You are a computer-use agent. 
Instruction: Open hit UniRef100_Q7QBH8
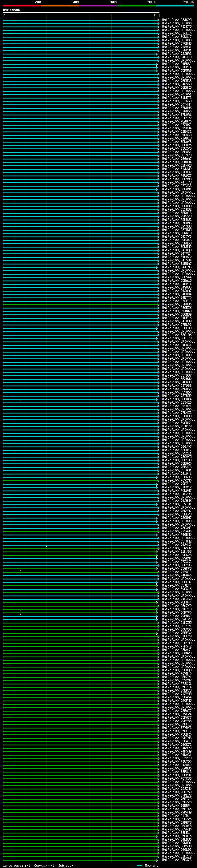177,43
